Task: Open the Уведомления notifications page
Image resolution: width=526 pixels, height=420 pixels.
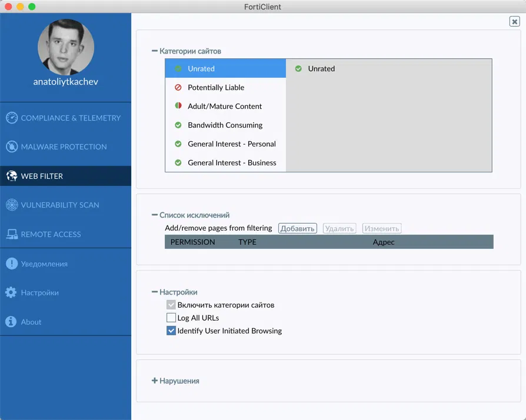Action: coord(65,264)
